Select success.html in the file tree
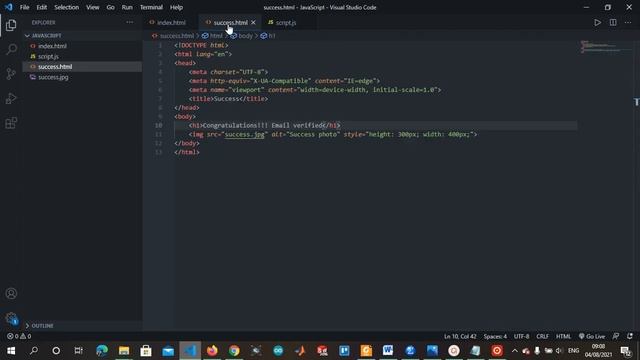 pos(82,67)
